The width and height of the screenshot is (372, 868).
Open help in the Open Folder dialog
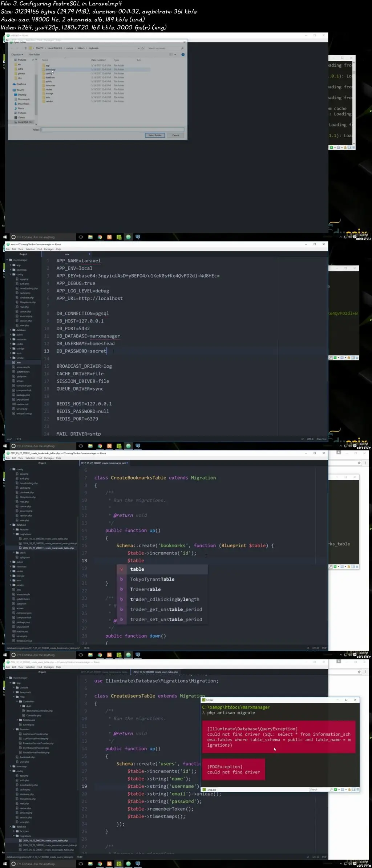coord(183,54)
